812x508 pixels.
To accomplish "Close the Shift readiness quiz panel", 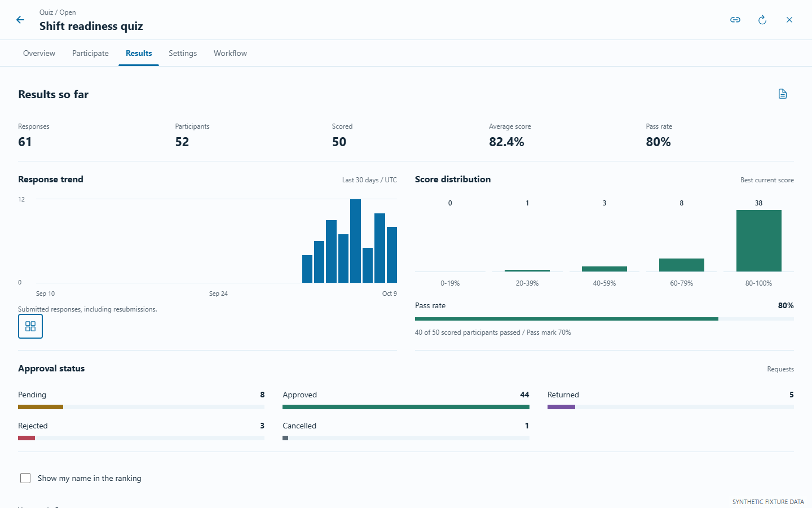I will pyautogui.click(x=789, y=20).
